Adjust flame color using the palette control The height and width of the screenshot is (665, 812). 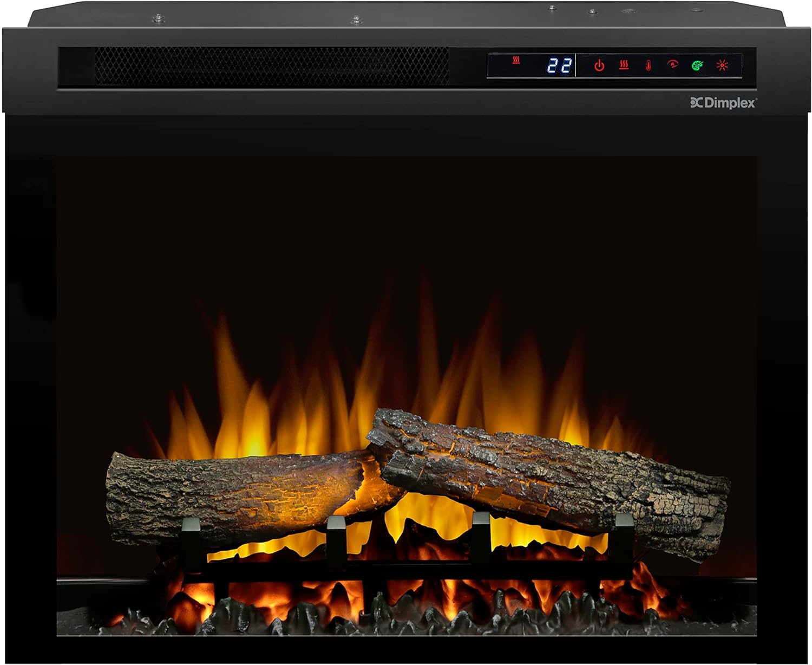697,66
